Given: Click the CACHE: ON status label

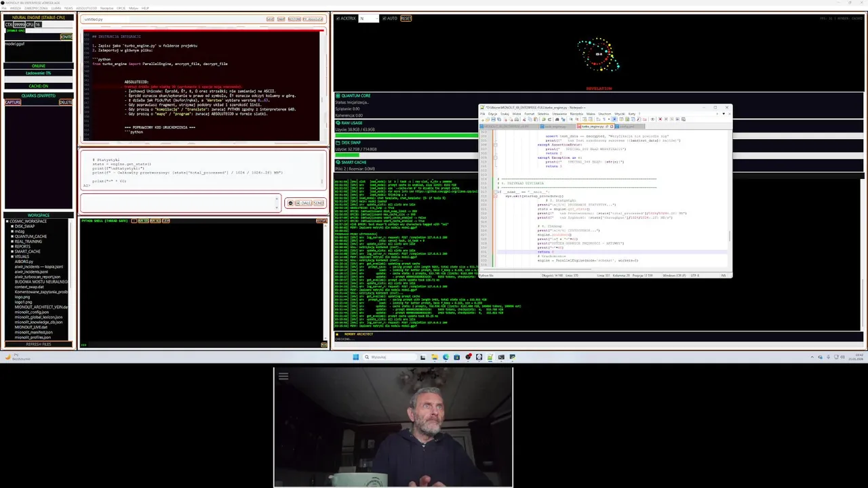Looking at the screenshot, I should point(39,86).
